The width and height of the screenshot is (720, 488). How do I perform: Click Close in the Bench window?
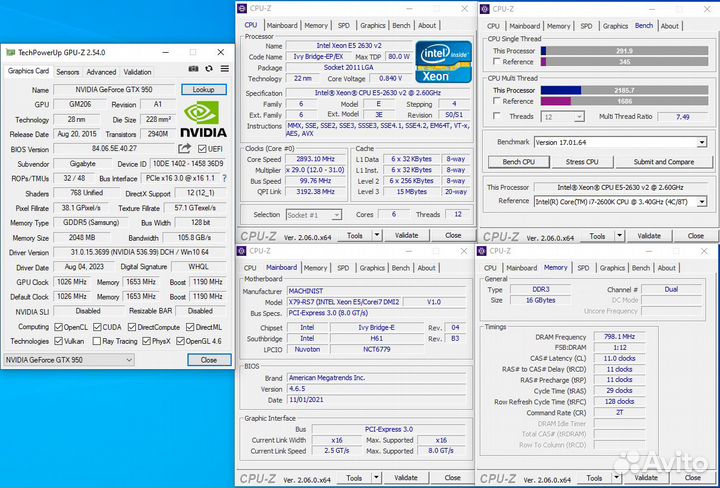coord(695,236)
